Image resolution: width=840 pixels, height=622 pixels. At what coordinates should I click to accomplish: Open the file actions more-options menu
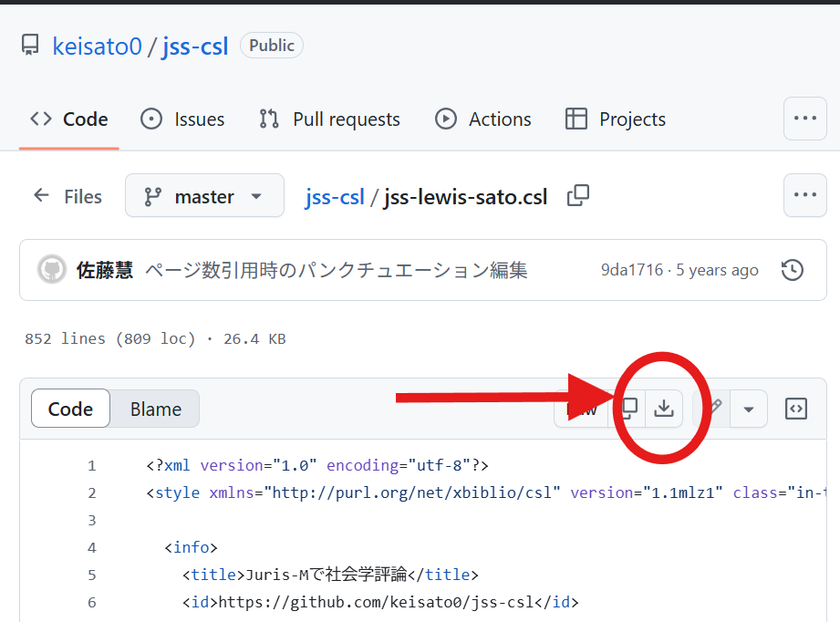[x=804, y=195]
